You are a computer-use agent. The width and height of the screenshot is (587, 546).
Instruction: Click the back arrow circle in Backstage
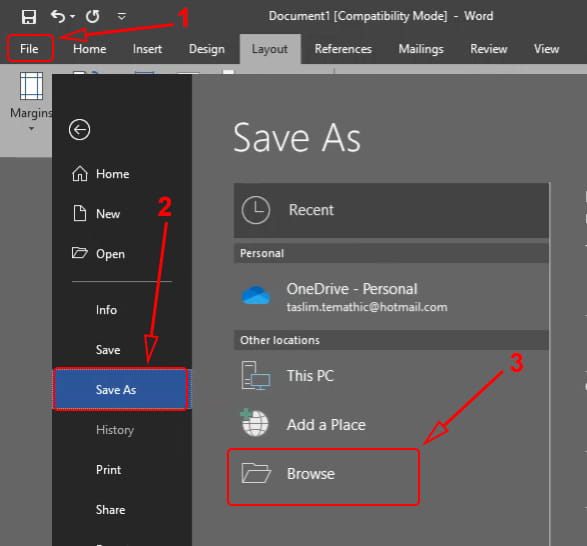click(x=79, y=130)
